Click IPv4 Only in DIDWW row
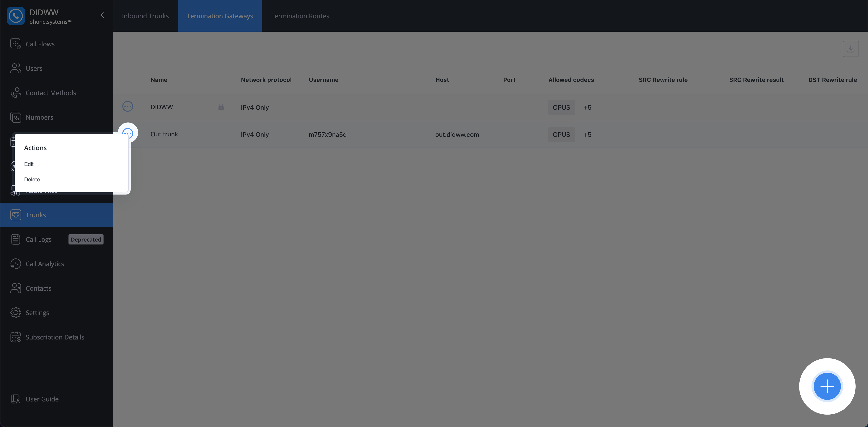This screenshot has width=868, height=427. point(255,107)
